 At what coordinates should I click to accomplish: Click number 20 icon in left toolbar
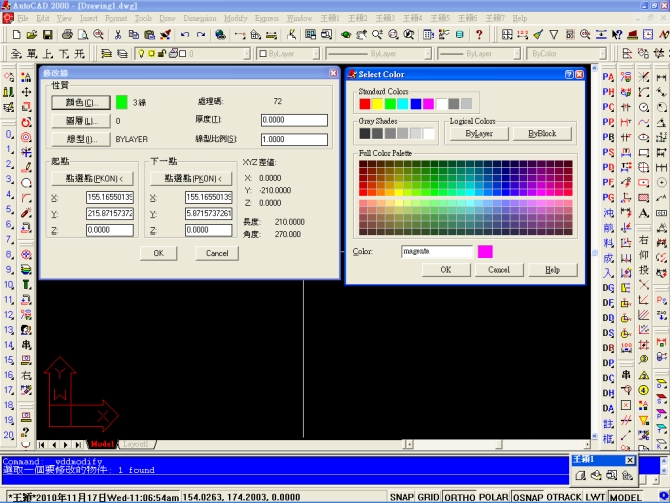[9, 435]
